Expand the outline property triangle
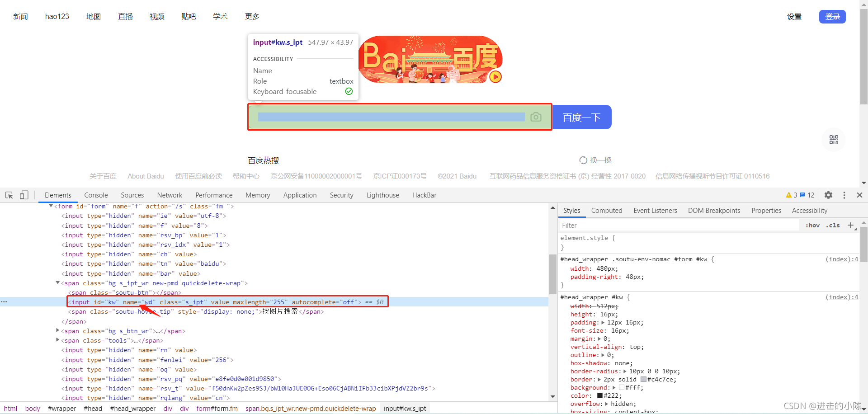Viewport: 868px width, 414px height. (x=603, y=355)
